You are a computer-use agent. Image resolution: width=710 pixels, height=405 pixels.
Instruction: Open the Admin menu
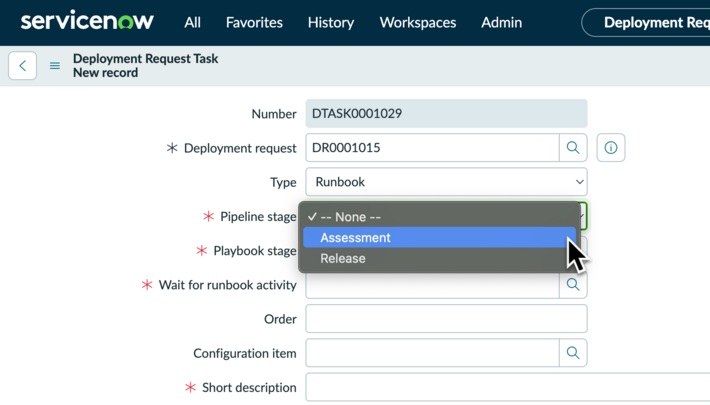pos(501,22)
